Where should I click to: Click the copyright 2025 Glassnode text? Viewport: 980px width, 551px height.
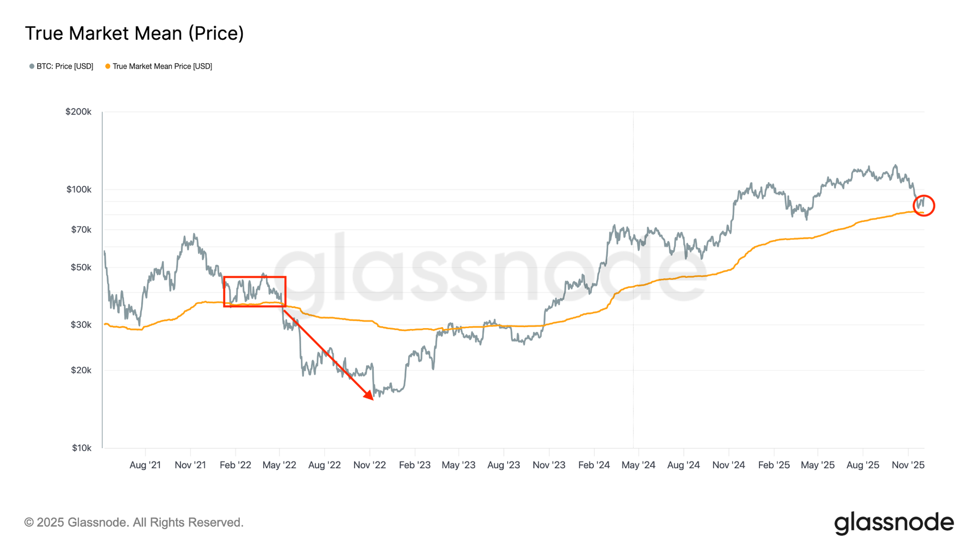click(x=134, y=523)
